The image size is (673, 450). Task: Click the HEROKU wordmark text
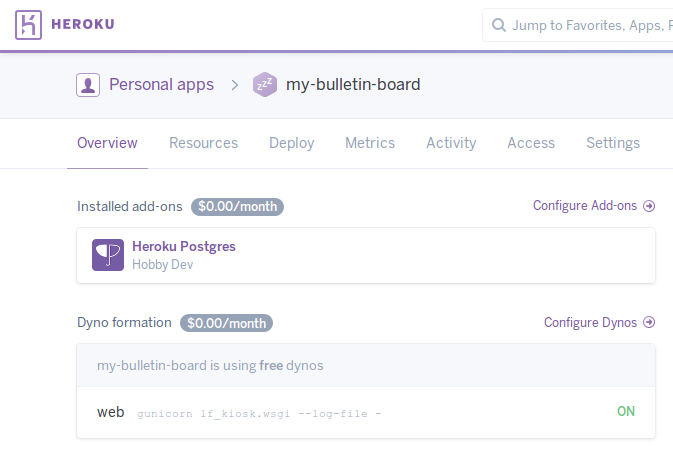[83, 24]
